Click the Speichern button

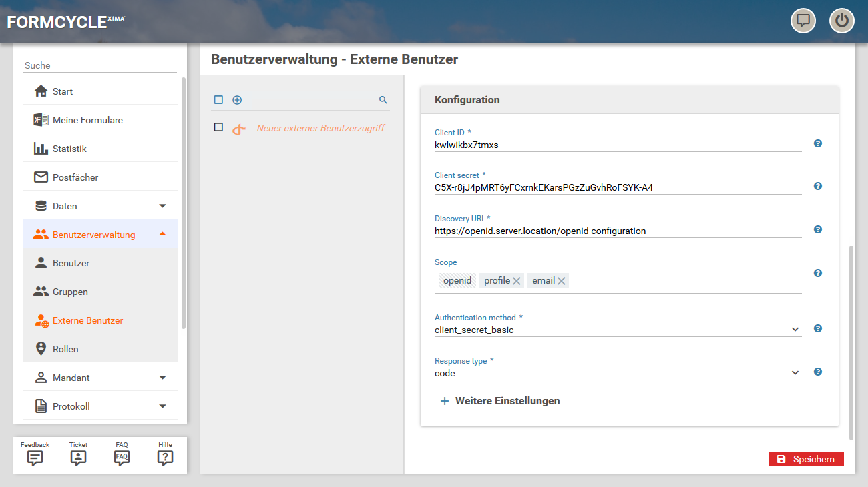pos(806,459)
